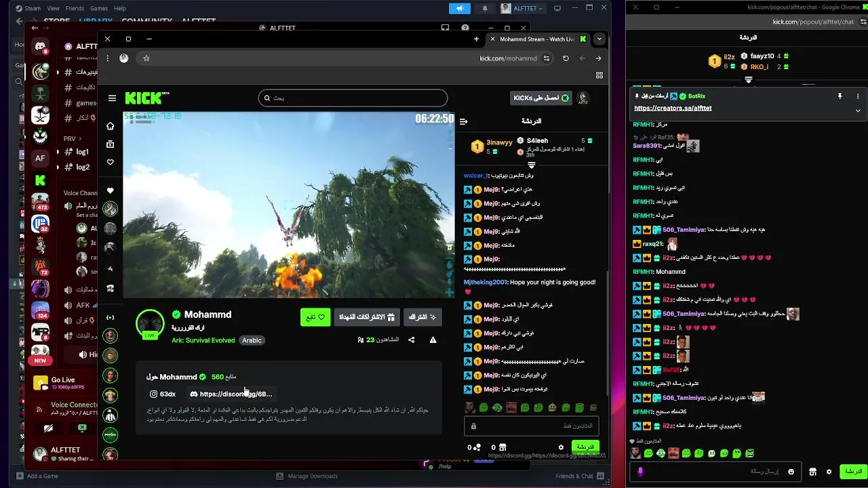868x488 pixels.
Task: Select the Mohammd Stream browser tab
Action: coord(539,39)
